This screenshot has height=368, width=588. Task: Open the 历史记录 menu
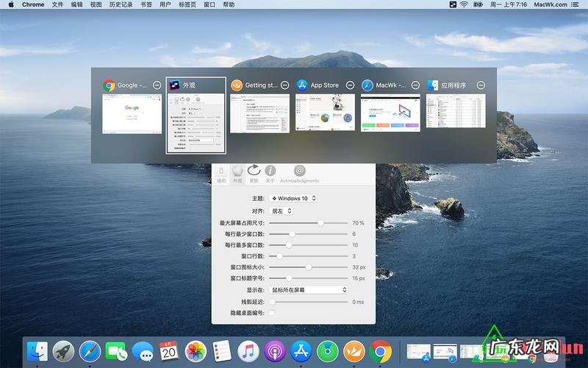click(121, 4)
